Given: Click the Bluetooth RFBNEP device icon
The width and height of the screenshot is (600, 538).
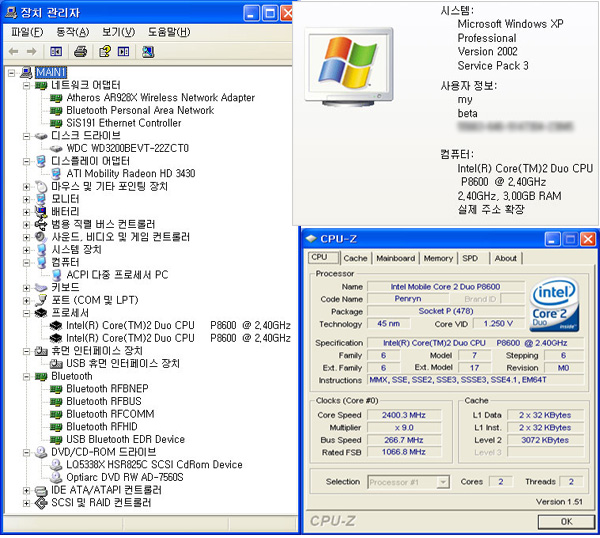Looking at the screenshot, I should (x=56, y=389).
